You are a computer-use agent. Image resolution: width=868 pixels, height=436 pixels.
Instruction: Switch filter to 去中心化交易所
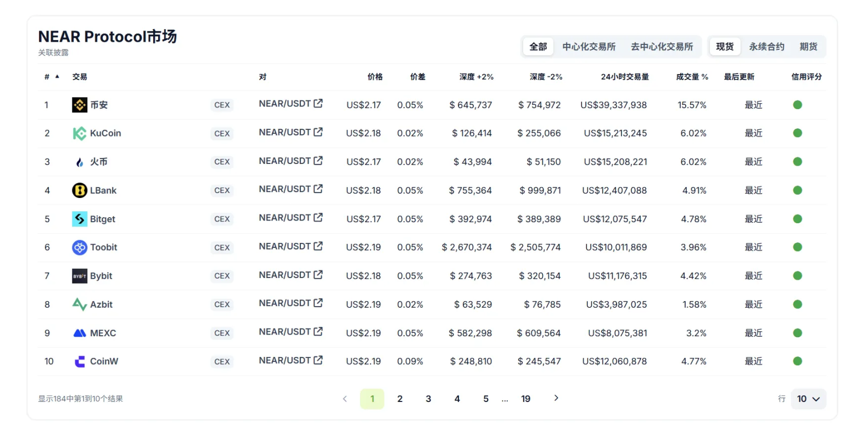pos(662,47)
